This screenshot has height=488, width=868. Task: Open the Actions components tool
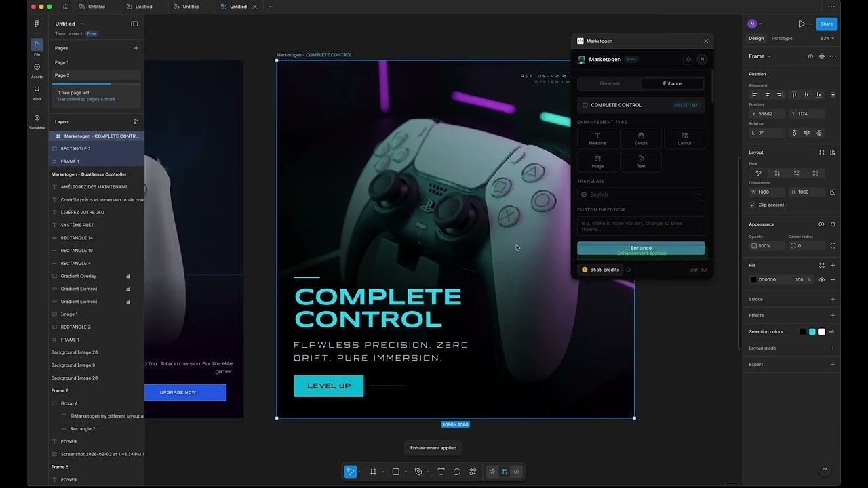pos(473,472)
